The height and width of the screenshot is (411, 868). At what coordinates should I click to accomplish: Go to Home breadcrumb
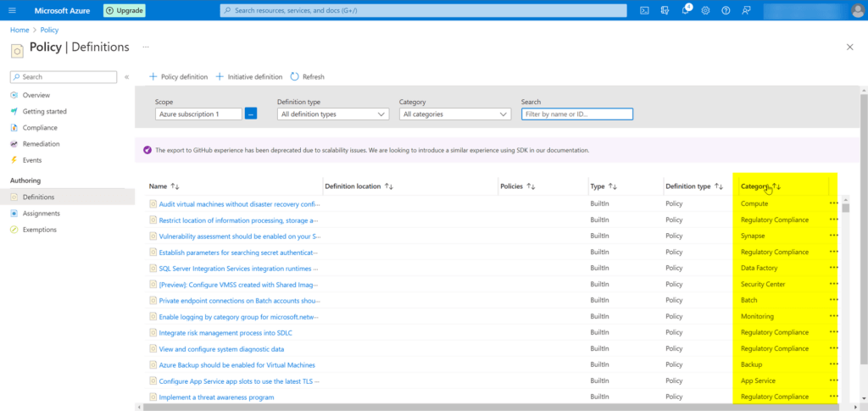click(x=19, y=30)
